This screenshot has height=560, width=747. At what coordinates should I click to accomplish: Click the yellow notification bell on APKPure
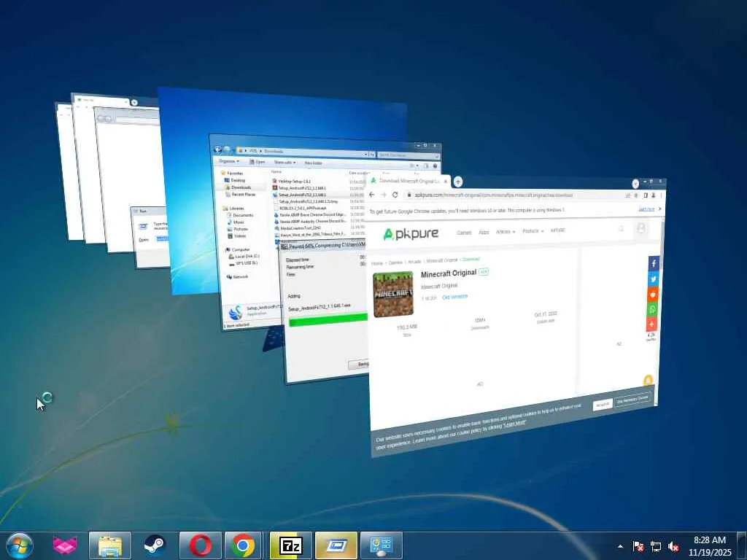[648, 380]
